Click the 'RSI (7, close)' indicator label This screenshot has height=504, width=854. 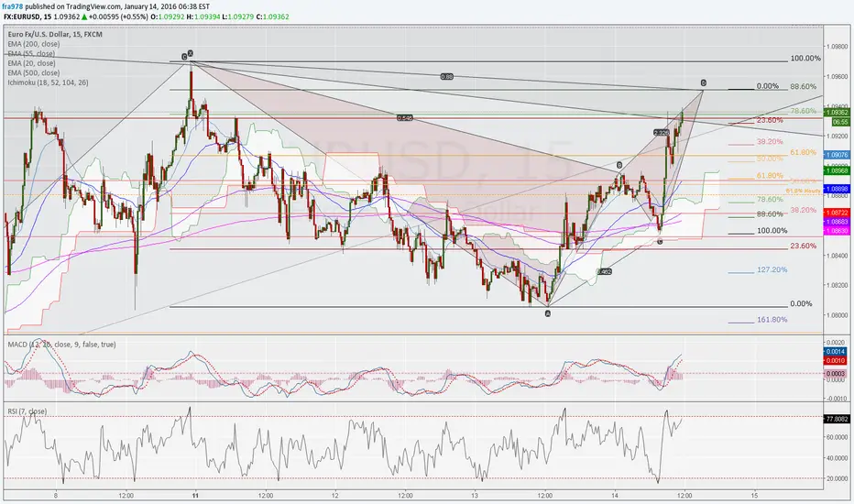[27, 411]
